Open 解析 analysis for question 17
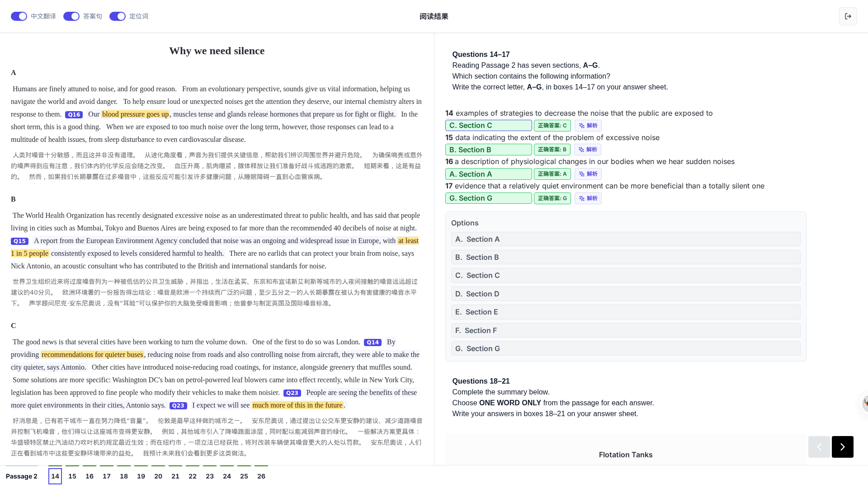 [588, 198]
